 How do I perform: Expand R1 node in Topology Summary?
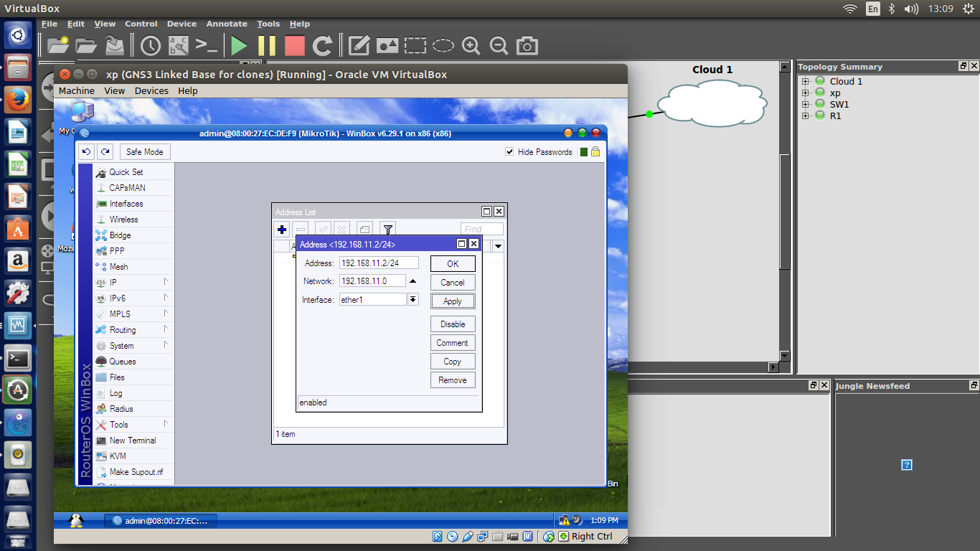(x=806, y=116)
